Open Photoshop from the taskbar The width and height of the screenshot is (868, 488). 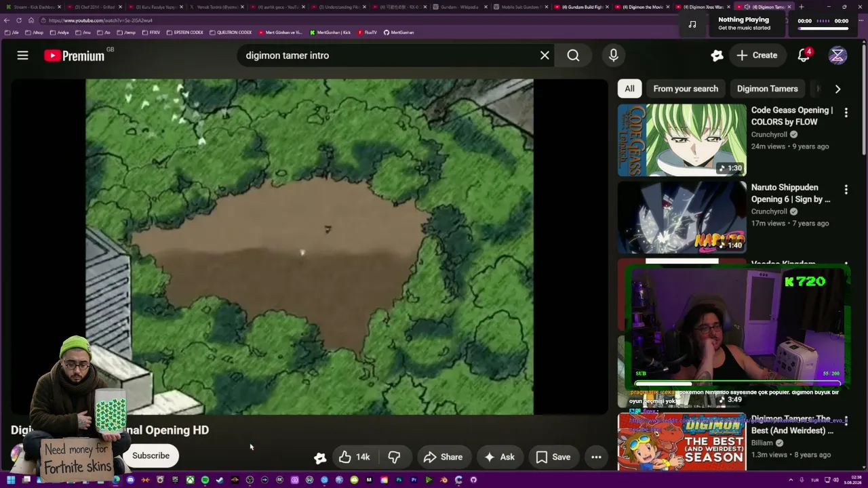(x=399, y=480)
